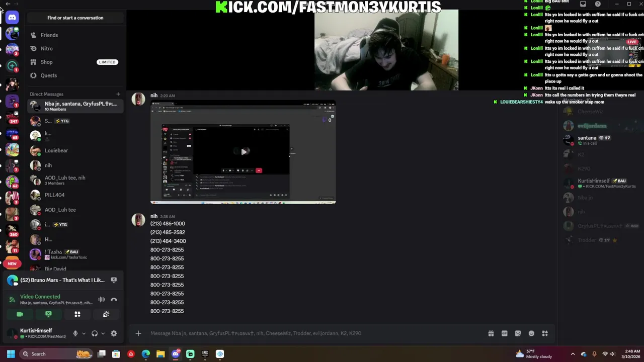Open PILL404 direct message
The height and width of the screenshot is (362, 644).
pos(75,195)
